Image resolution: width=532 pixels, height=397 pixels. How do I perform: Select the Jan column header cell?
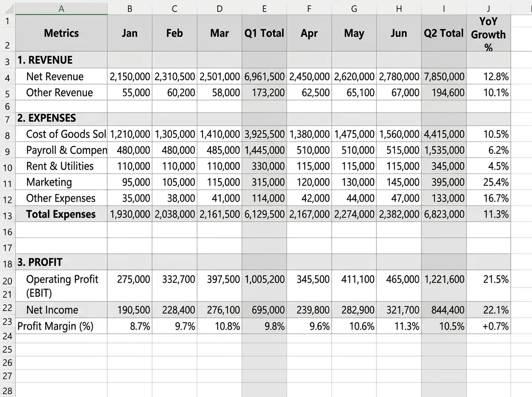tap(130, 33)
